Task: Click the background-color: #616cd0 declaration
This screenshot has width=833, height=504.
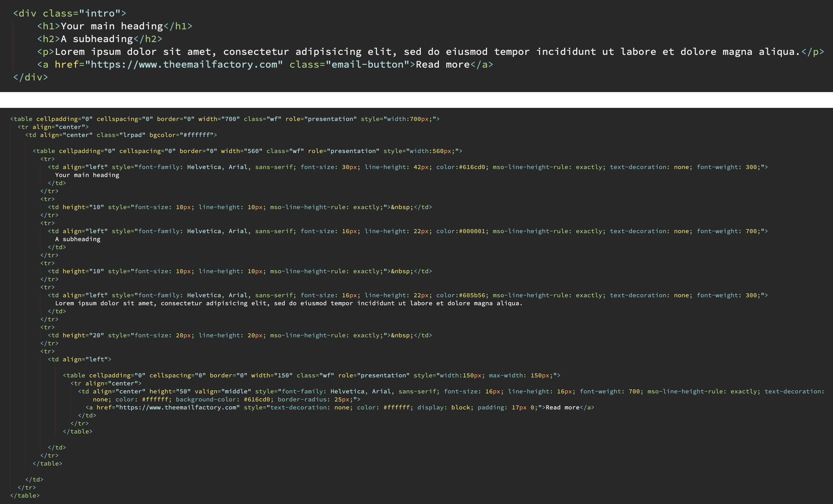Action: pos(225,399)
